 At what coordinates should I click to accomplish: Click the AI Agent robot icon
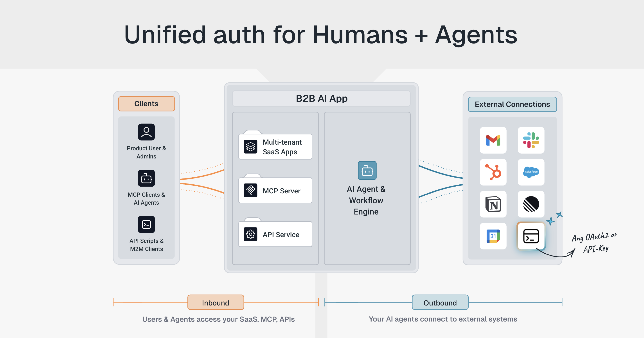tap(367, 171)
